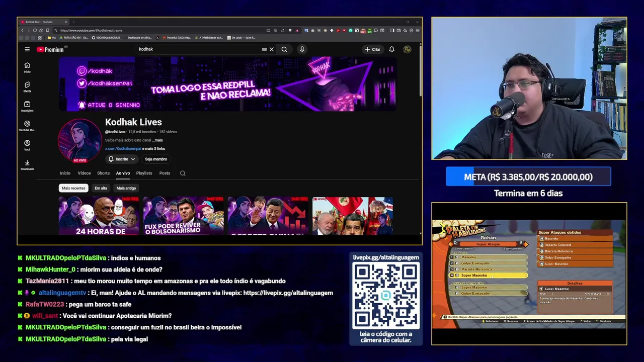
Task: Go back with browser back arrow
Action: (x=22, y=30)
